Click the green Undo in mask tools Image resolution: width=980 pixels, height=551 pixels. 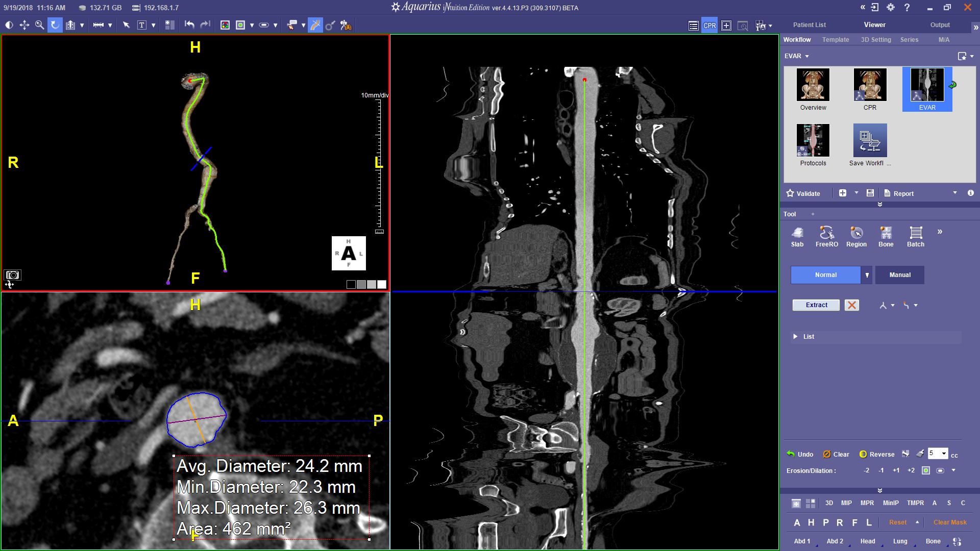(x=800, y=454)
